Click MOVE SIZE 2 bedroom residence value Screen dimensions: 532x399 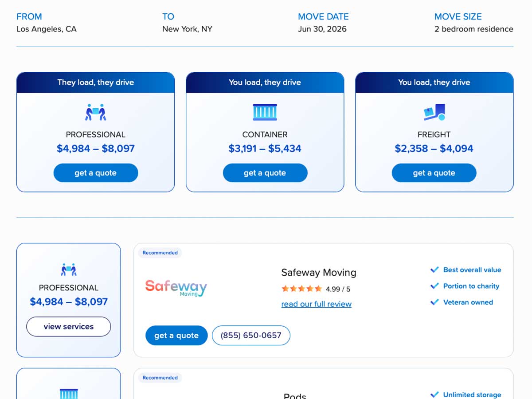[x=474, y=29]
